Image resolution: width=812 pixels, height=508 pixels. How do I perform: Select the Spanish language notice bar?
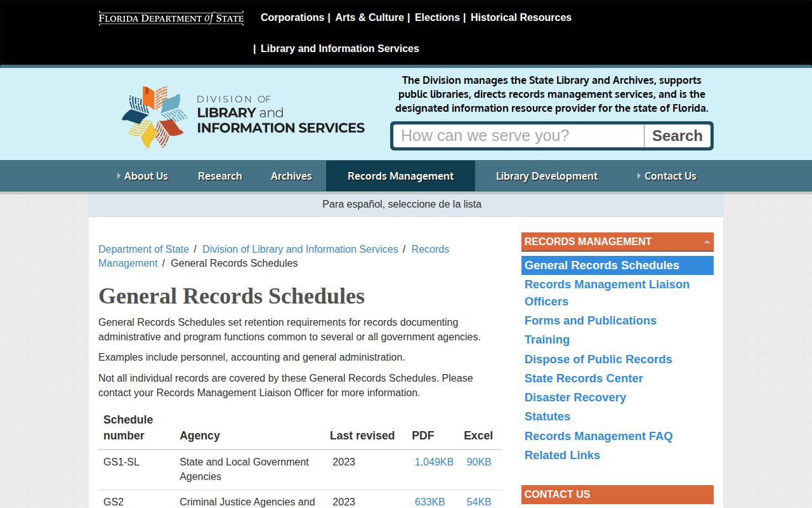click(406, 204)
